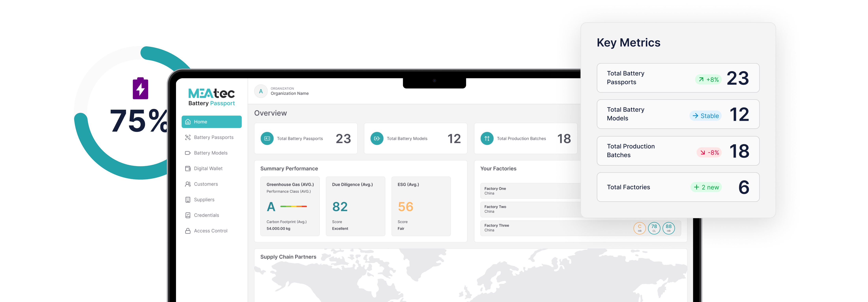Click the Access Control lock icon
The height and width of the screenshot is (302, 868).
[x=188, y=231]
